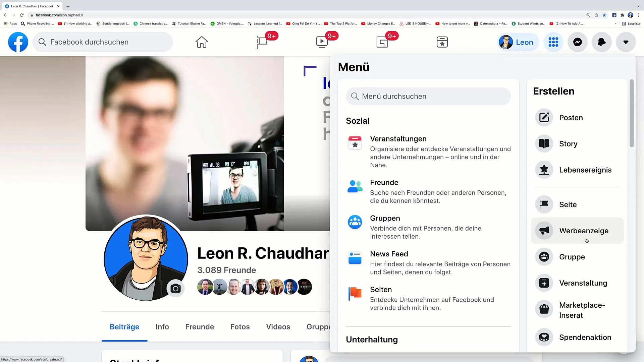Click the Messenger icon in navbar
The width and height of the screenshot is (644, 362).
[578, 42]
